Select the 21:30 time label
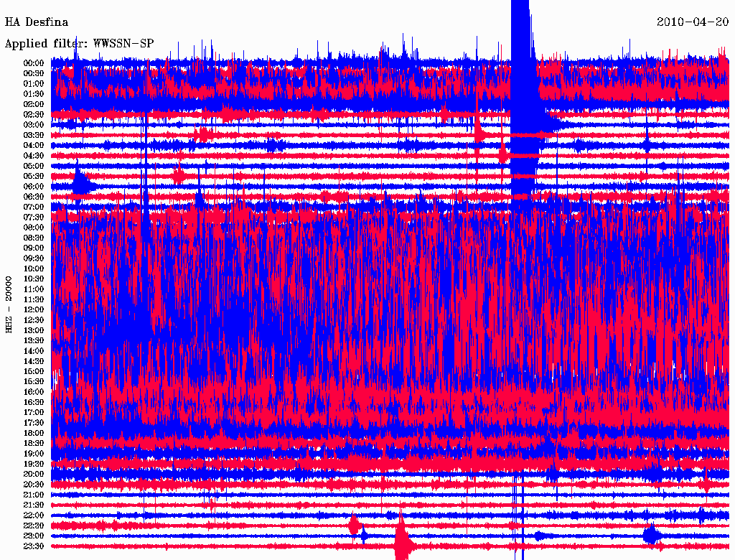 [x=33, y=505]
